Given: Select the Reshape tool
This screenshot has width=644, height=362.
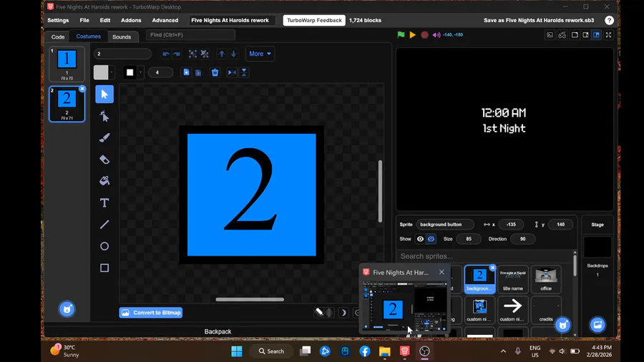Looking at the screenshot, I should coord(104,117).
